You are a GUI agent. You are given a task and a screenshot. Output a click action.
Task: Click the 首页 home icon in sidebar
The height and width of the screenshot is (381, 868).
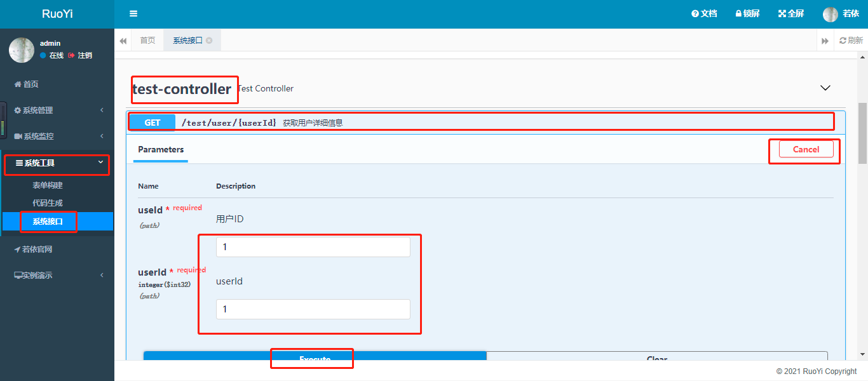click(x=17, y=84)
